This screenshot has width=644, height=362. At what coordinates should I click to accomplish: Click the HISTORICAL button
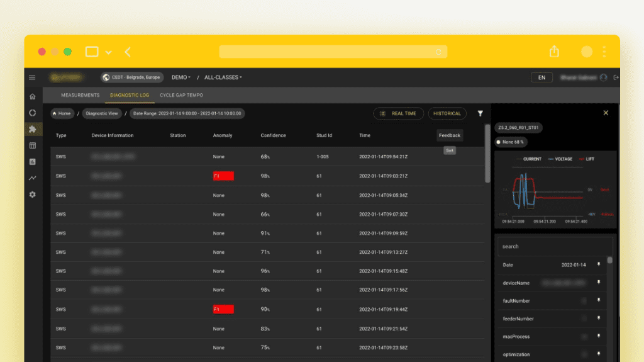pyautogui.click(x=447, y=114)
